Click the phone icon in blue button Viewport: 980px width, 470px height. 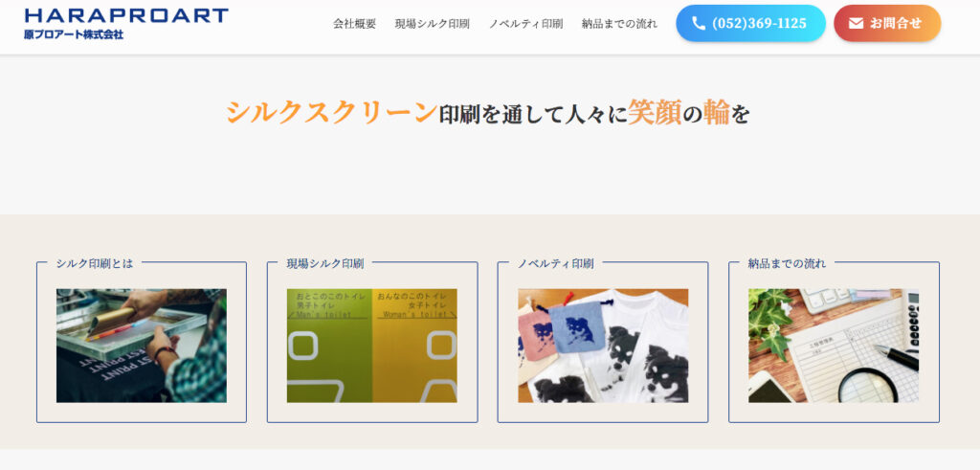699,24
